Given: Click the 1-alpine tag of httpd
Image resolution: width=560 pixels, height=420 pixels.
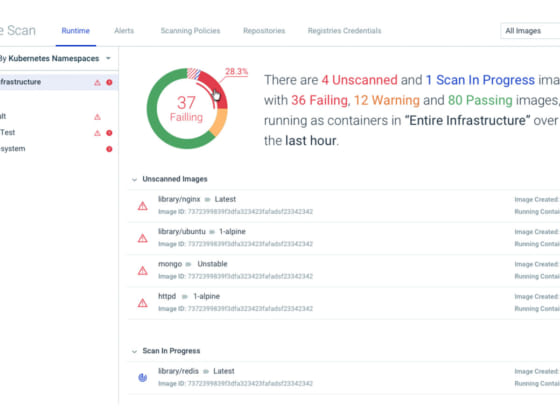Looking at the screenshot, I should coord(206,296).
